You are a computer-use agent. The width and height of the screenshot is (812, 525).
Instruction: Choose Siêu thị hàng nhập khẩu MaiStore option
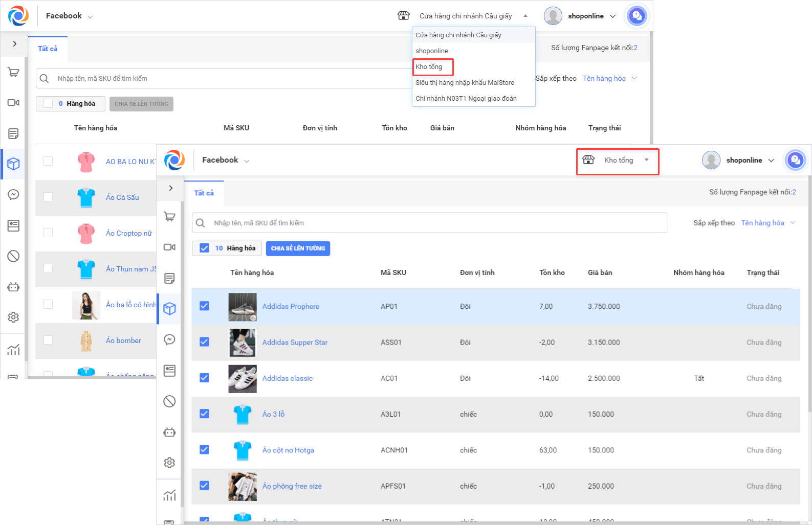point(465,83)
